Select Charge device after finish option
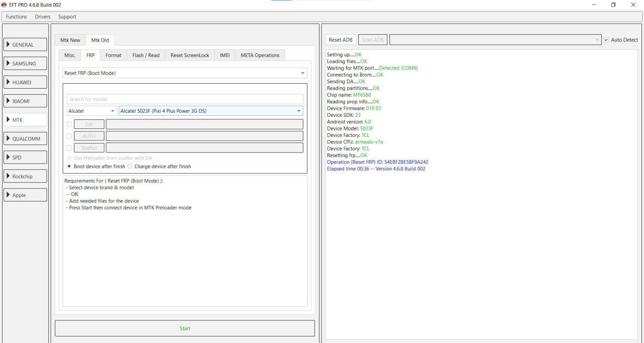The height and width of the screenshot is (343, 644). [x=130, y=166]
